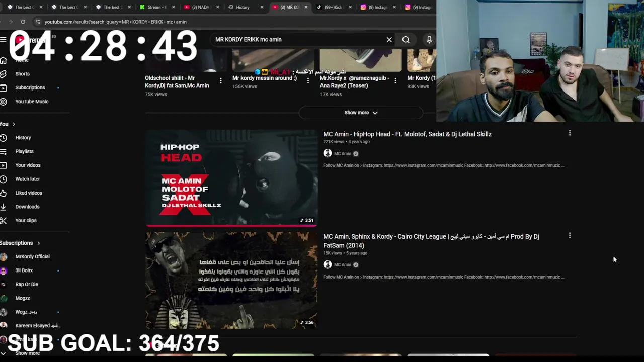Reload the page with the refresh icon

(x=23, y=22)
